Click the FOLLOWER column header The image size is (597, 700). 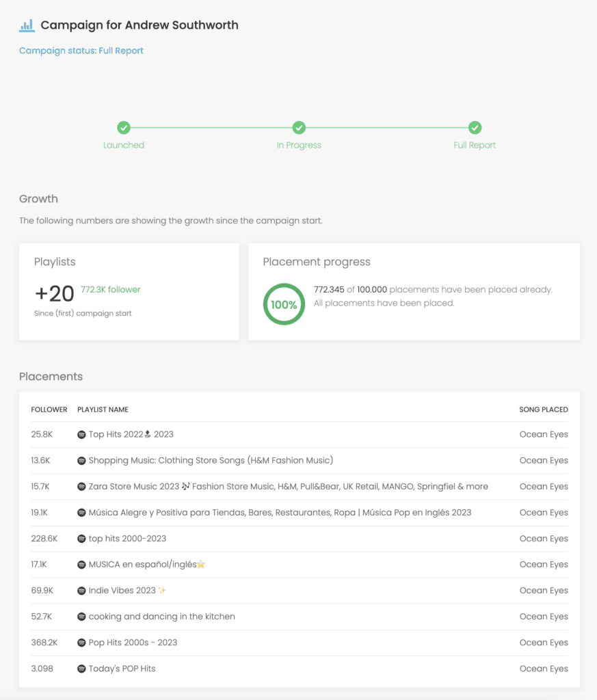[49, 409]
